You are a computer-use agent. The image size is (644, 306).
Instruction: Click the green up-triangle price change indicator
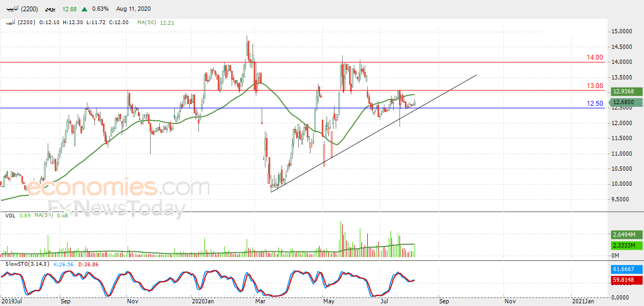click(84, 9)
